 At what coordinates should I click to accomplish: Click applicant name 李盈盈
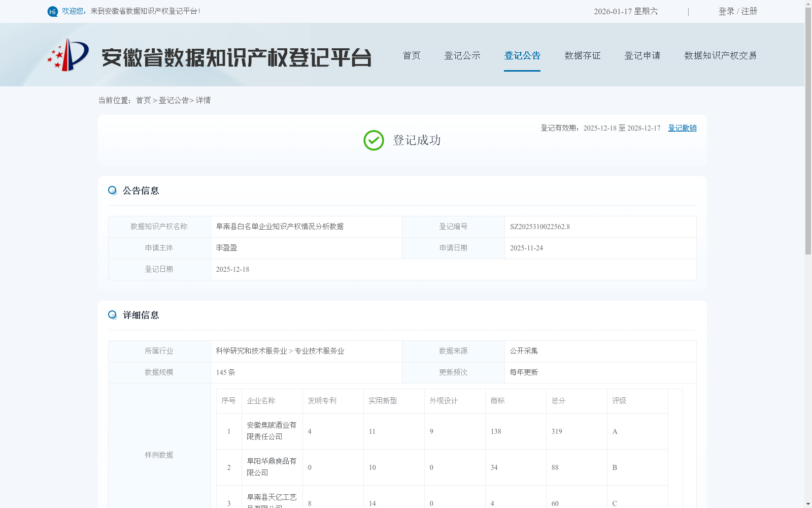point(226,248)
